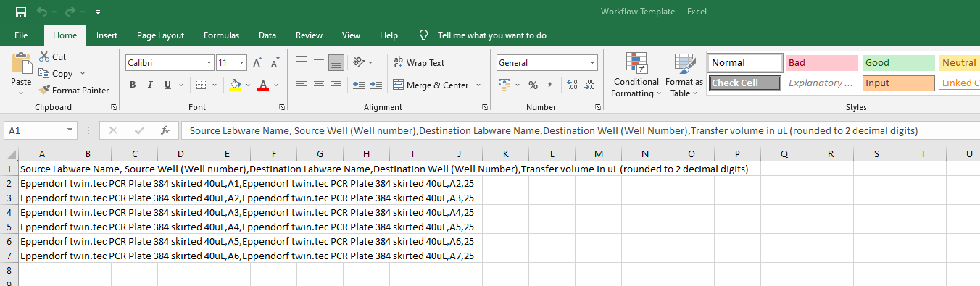Open the General number format dropdown
Screen dimensions: 980x286
pos(592,63)
